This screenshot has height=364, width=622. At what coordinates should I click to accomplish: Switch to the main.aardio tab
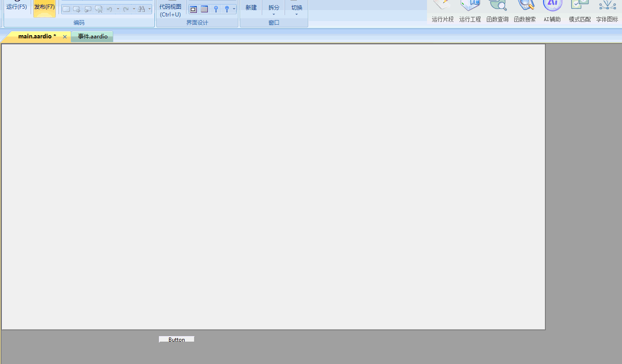(37, 37)
